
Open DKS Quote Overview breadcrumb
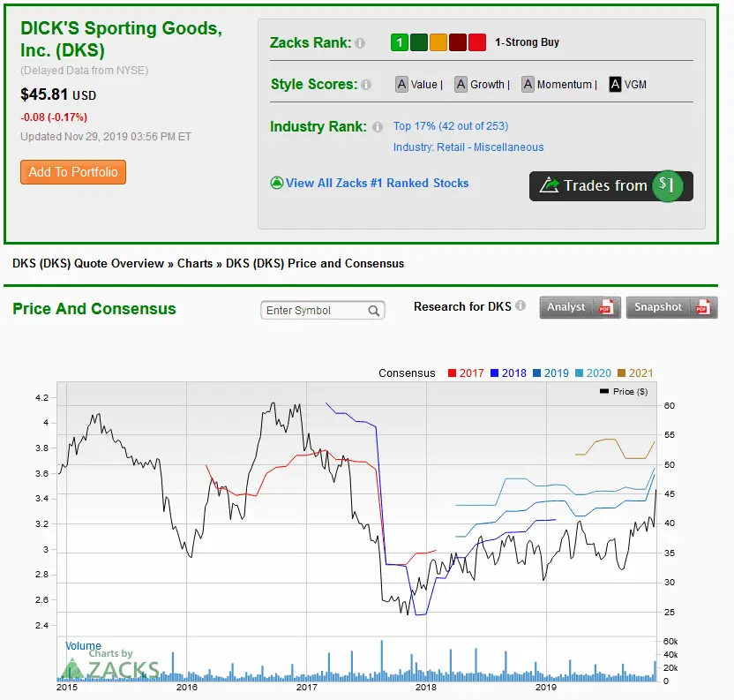(88, 263)
